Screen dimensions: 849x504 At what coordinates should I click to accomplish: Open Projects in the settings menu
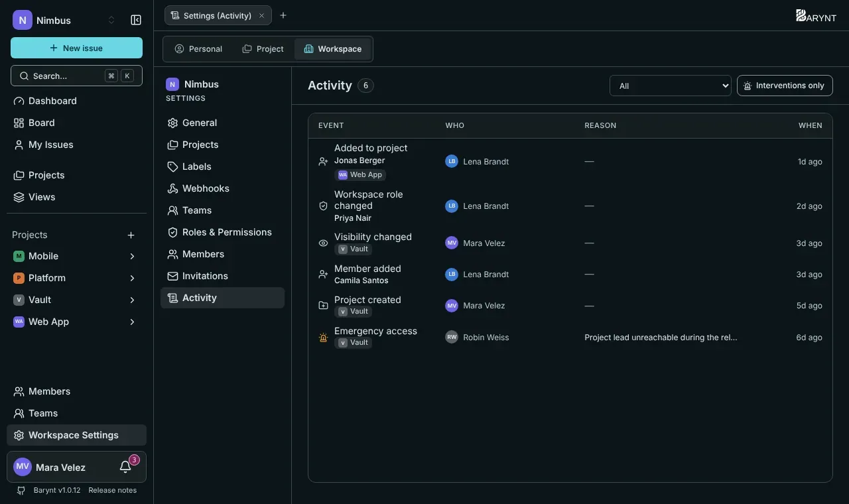coord(222,145)
